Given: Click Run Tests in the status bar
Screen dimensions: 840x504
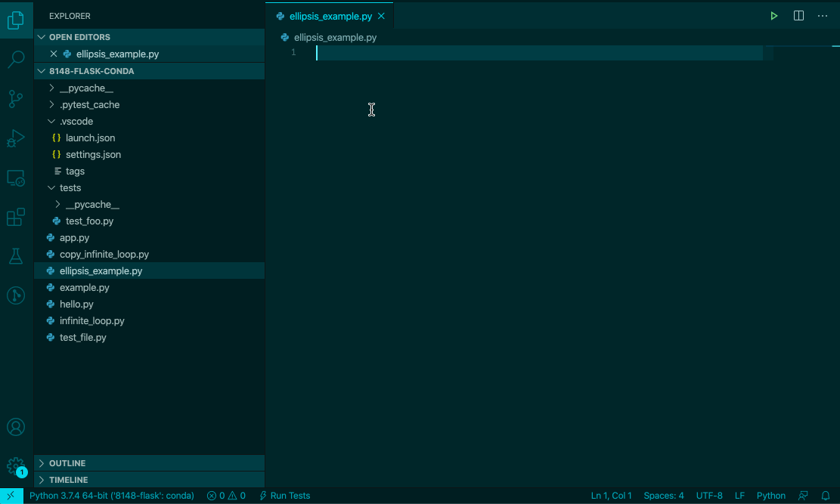Looking at the screenshot, I should pos(284,496).
